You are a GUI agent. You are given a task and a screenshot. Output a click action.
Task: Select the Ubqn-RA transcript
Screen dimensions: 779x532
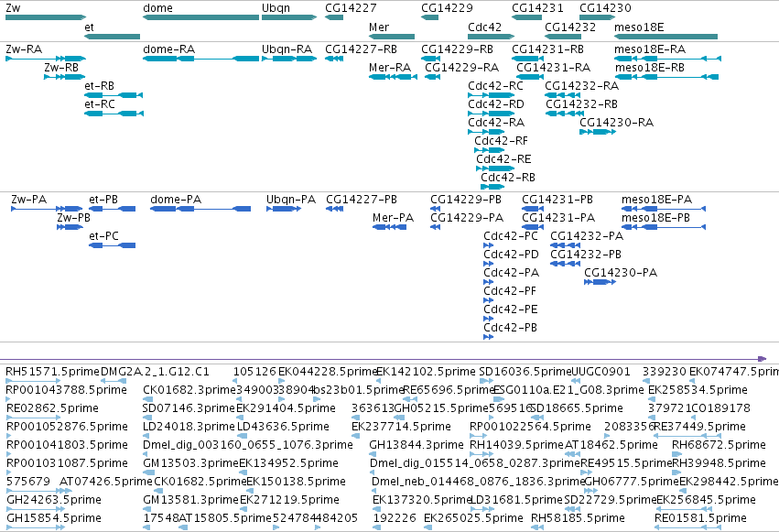(289, 59)
